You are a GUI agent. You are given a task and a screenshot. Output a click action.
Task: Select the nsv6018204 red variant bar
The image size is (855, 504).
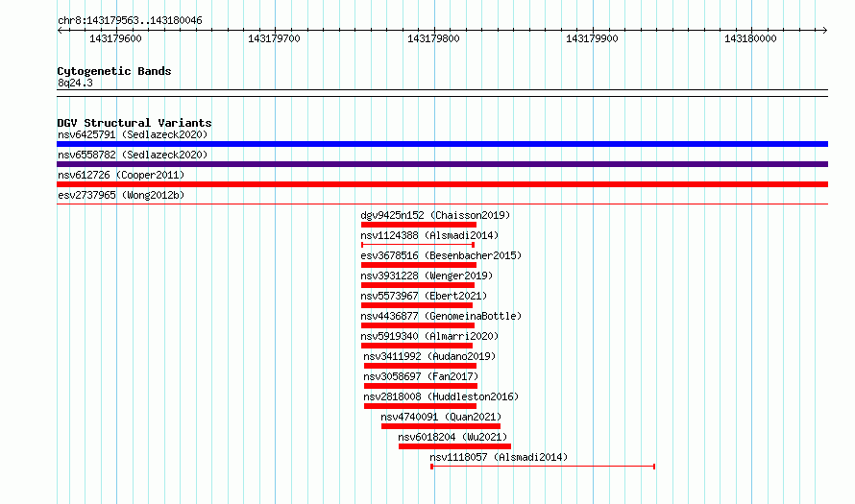[x=454, y=446]
